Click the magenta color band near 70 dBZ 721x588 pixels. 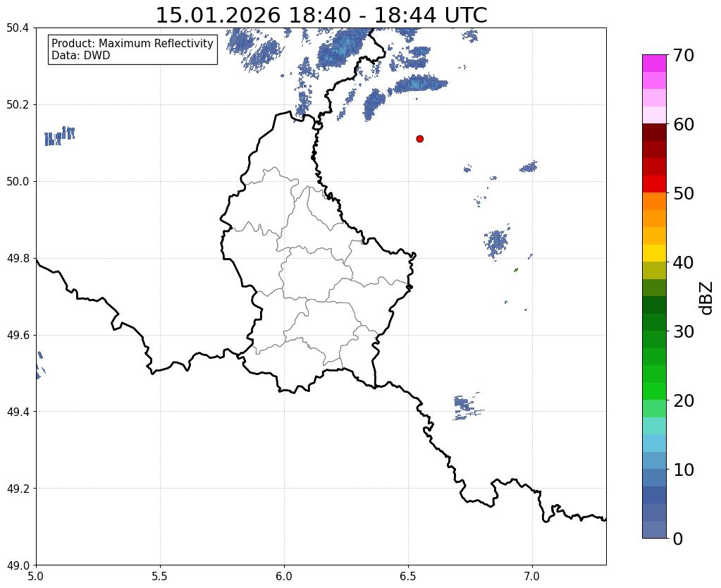654,63
